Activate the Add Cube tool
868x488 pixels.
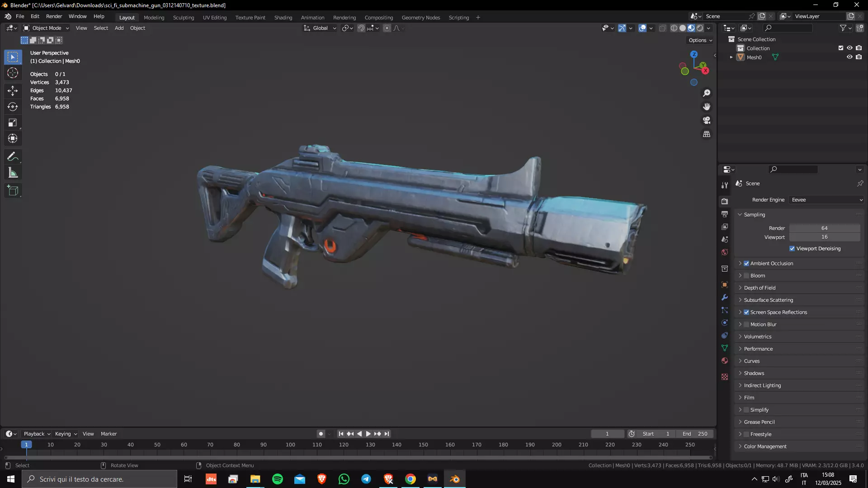point(13,190)
